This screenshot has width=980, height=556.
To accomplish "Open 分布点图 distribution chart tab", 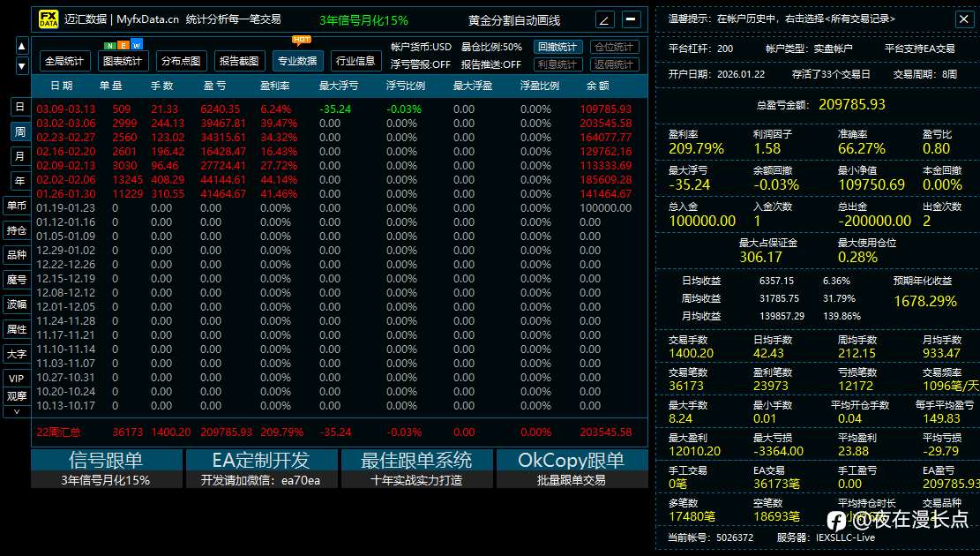I will [x=181, y=61].
